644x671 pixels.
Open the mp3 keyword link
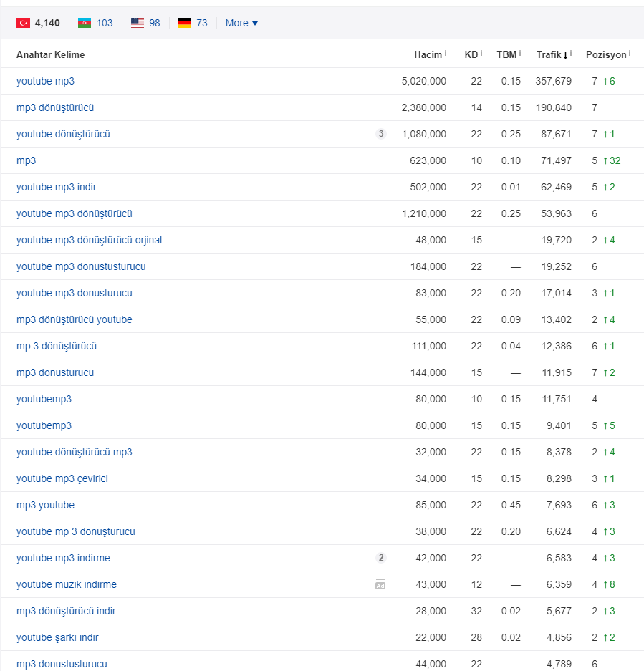[26, 160]
